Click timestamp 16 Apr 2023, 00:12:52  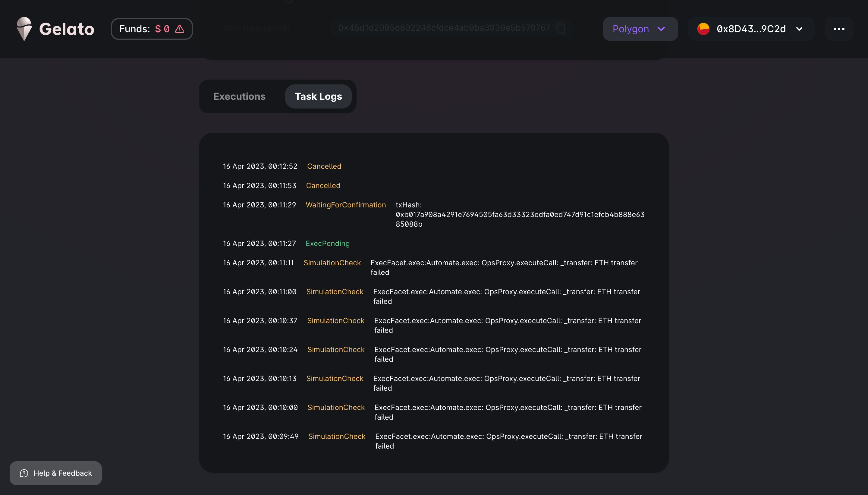(260, 166)
